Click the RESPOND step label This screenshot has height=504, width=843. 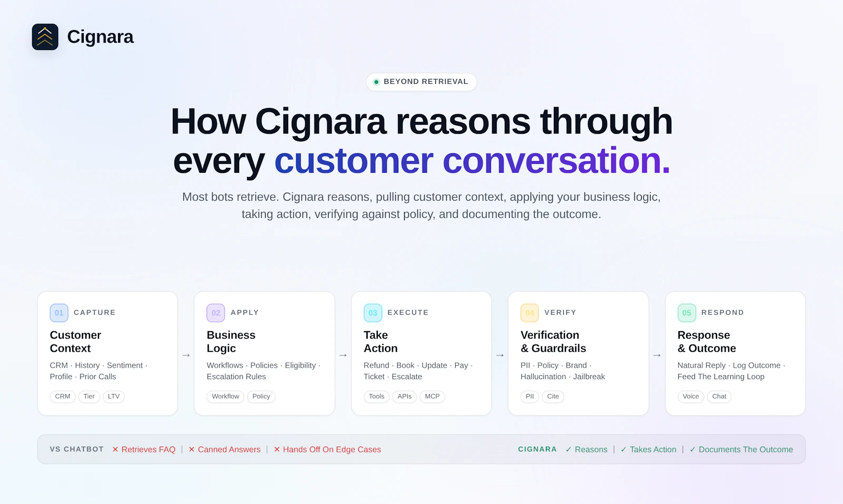point(722,312)
